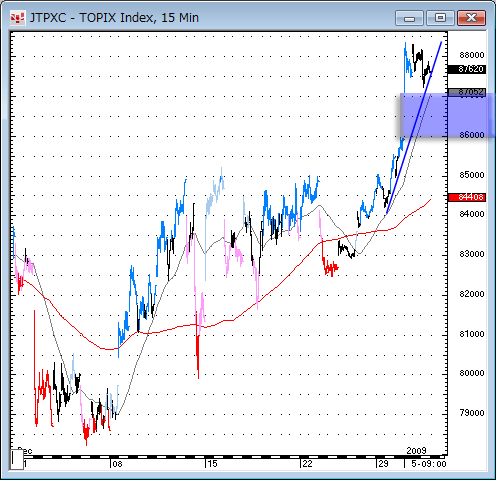The height and width of the screenshot is (480, 496).
Task: Click the 08 date marker on time axis
Action: click(117, 464)
